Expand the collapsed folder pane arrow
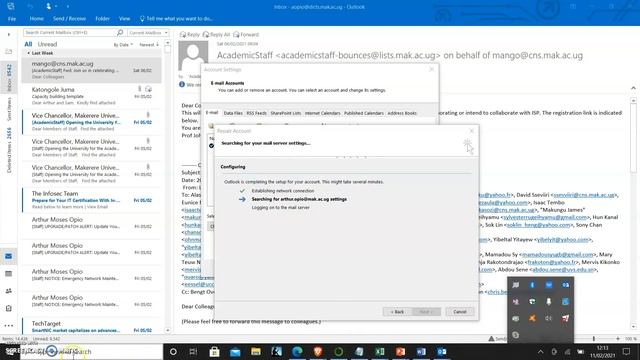This screenshot has width=640, height=360. click(9, 35)
